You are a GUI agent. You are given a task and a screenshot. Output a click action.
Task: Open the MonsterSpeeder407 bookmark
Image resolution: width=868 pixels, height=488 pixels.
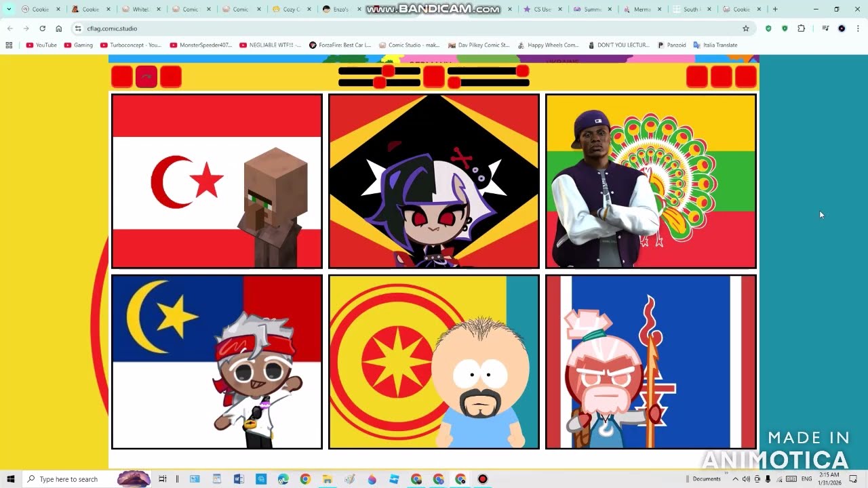200,45
